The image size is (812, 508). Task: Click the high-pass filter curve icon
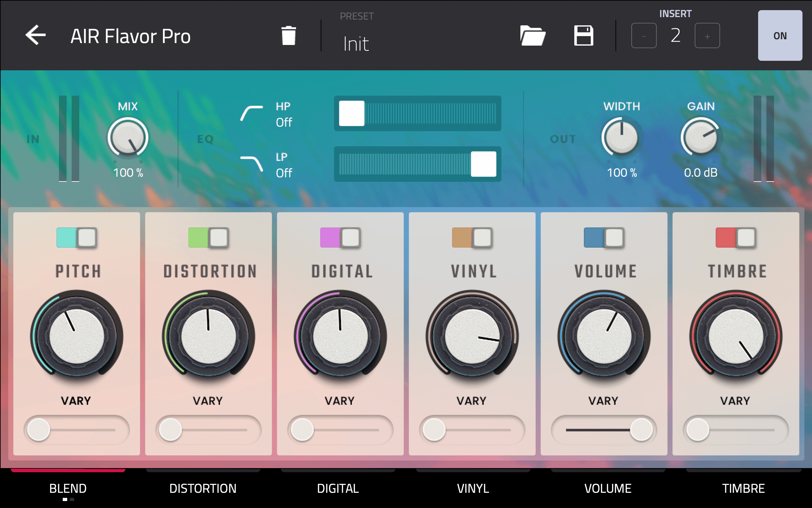coord(252,114)
